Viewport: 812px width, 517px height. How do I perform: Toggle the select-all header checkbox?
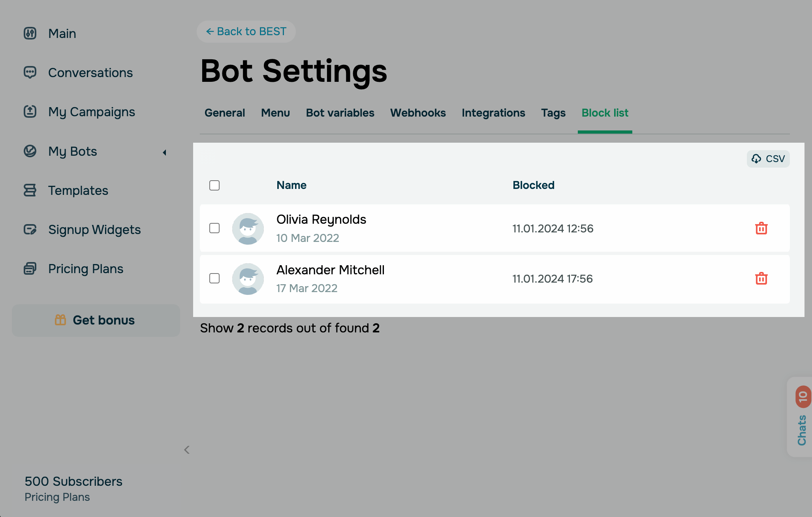214,185
